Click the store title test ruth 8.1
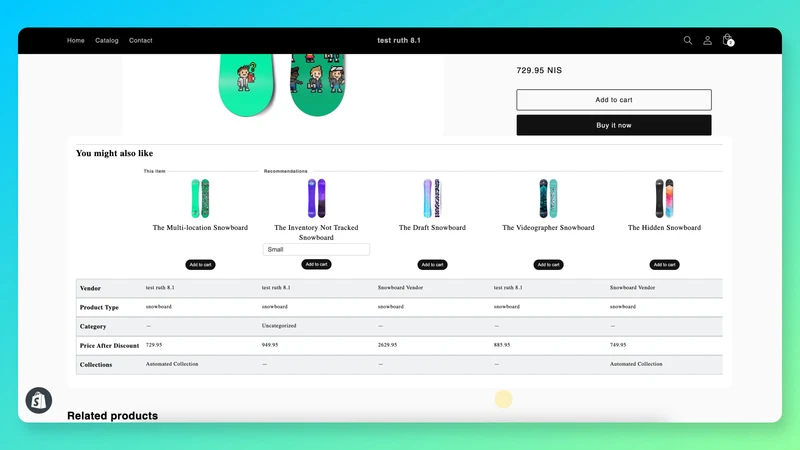Viewport: 800px width, 450px height. 399,40
